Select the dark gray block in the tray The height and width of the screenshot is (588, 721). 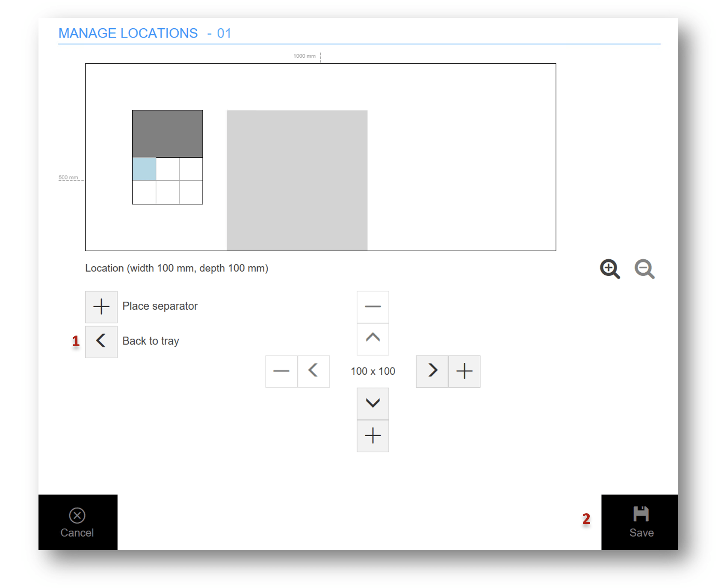point(167,134)
